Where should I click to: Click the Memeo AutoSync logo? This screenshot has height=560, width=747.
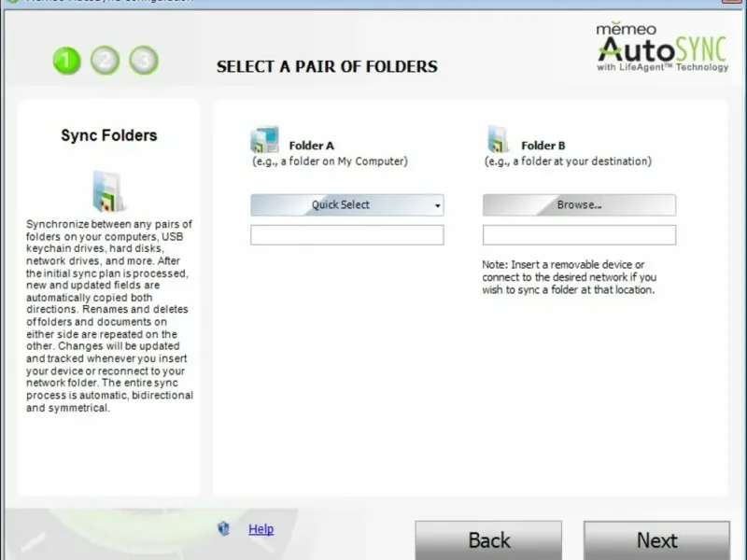point(663,48)
